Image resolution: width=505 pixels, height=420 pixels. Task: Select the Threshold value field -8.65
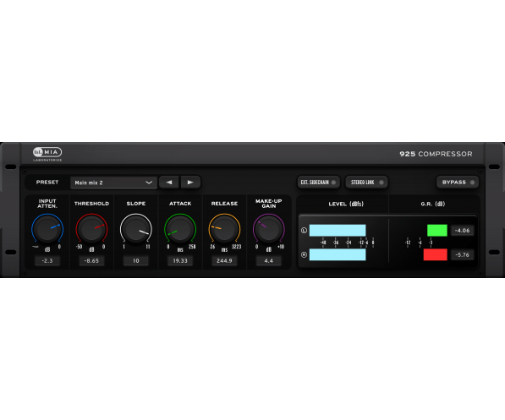point(91,260)
